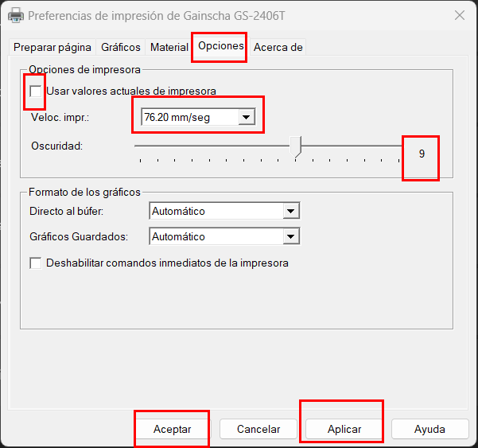Click the Oscuridad slider thumb
The width and height of the screenshot is (478, 448).
click(x=297, y=146)
